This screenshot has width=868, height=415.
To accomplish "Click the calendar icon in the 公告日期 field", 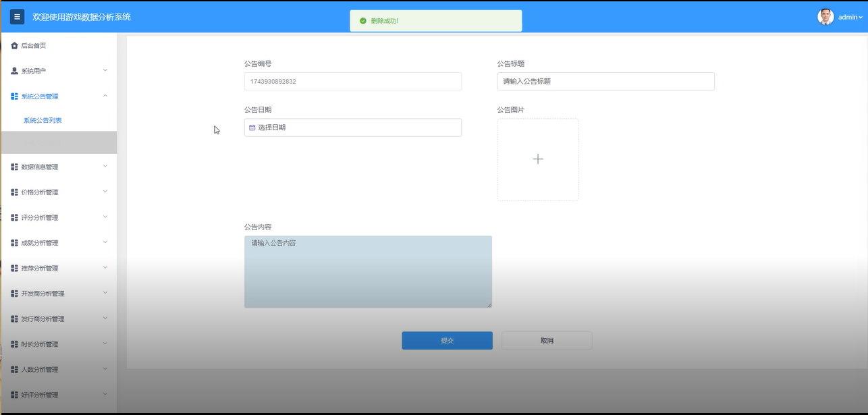I will [252, 127].
